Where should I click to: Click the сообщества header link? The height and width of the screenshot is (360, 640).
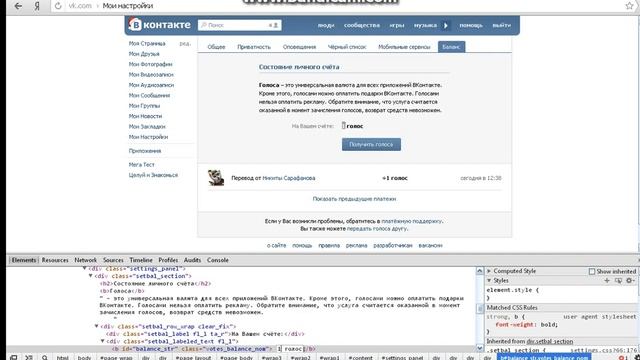pos(362,25)
